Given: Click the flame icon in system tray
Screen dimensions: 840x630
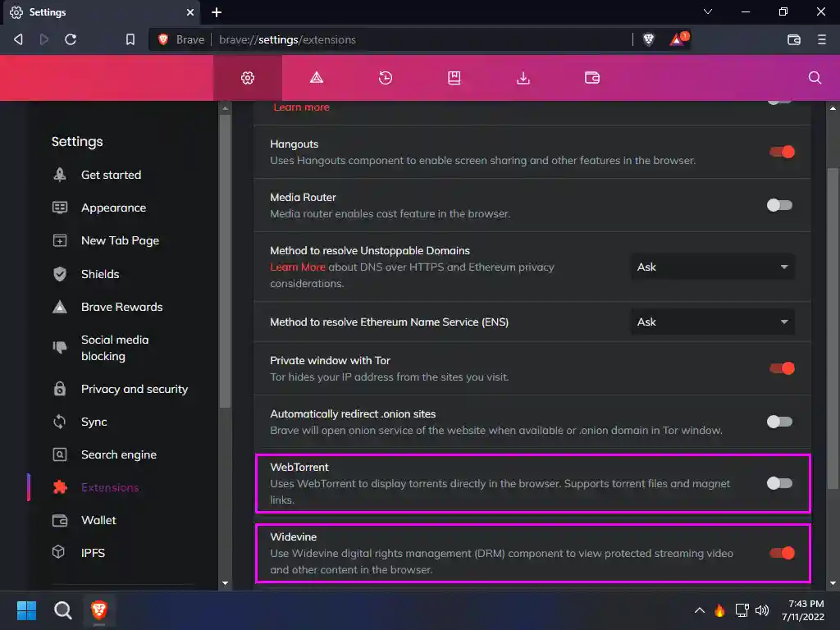Looking at the screenshot, I should tap(719, 610).
